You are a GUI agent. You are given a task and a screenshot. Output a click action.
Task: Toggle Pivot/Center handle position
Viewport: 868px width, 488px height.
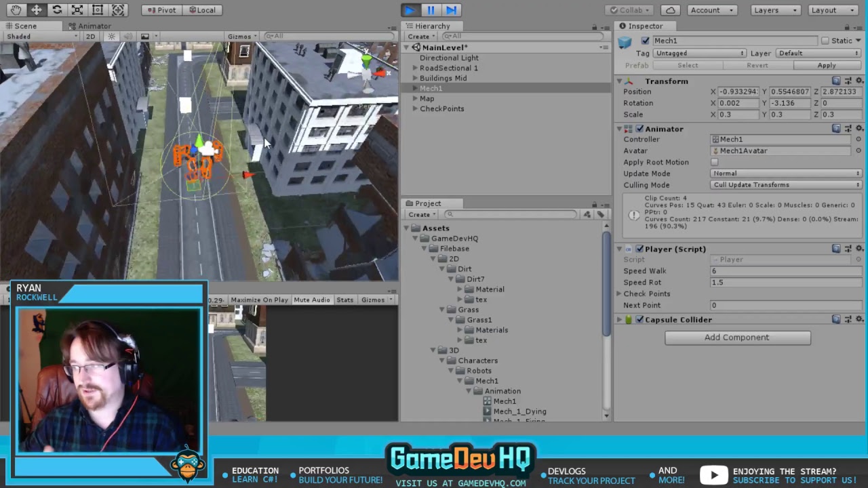point(161,10)
